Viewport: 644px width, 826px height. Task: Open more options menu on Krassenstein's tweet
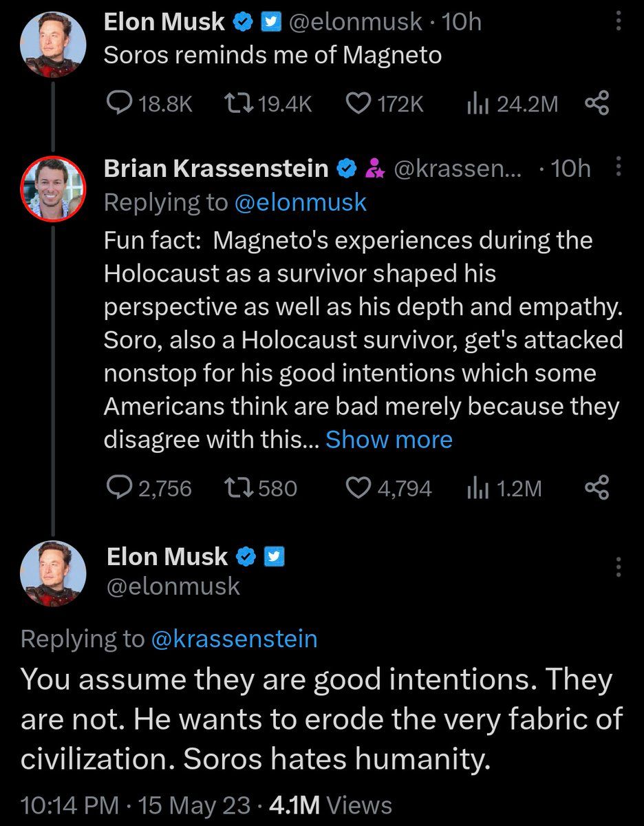(x=618, y=167)
